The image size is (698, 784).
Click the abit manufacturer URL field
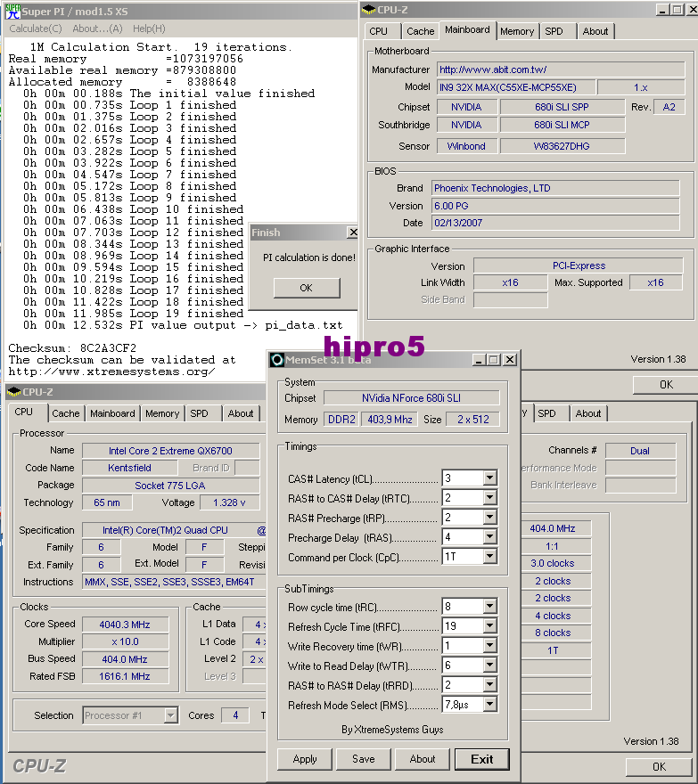561,69
